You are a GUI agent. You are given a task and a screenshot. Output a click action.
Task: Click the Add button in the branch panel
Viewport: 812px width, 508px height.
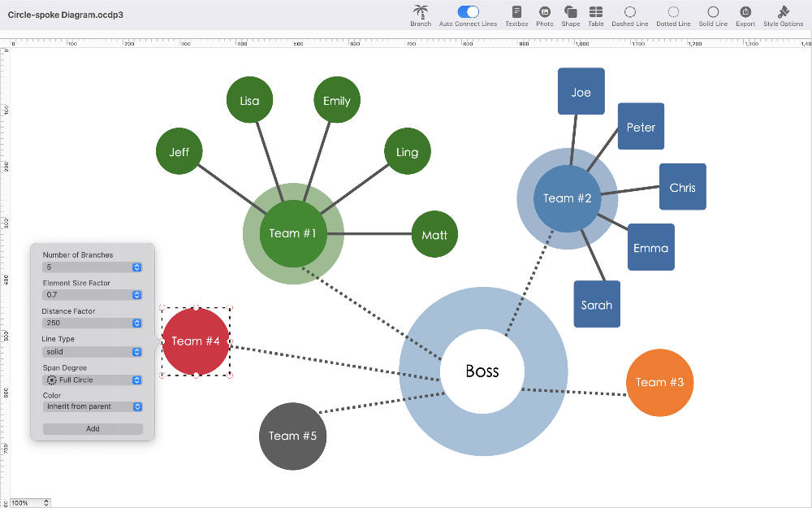tap(93, 428)
